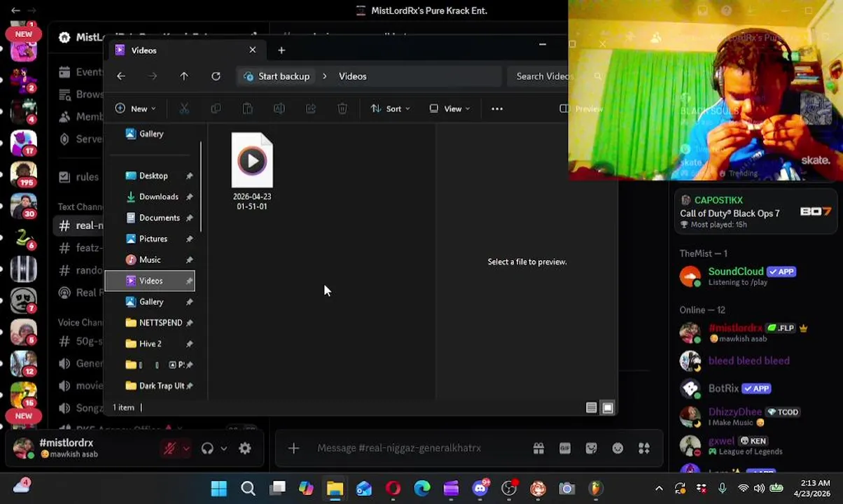Select the 2026-04-23 01-51-01 video file

252,171
